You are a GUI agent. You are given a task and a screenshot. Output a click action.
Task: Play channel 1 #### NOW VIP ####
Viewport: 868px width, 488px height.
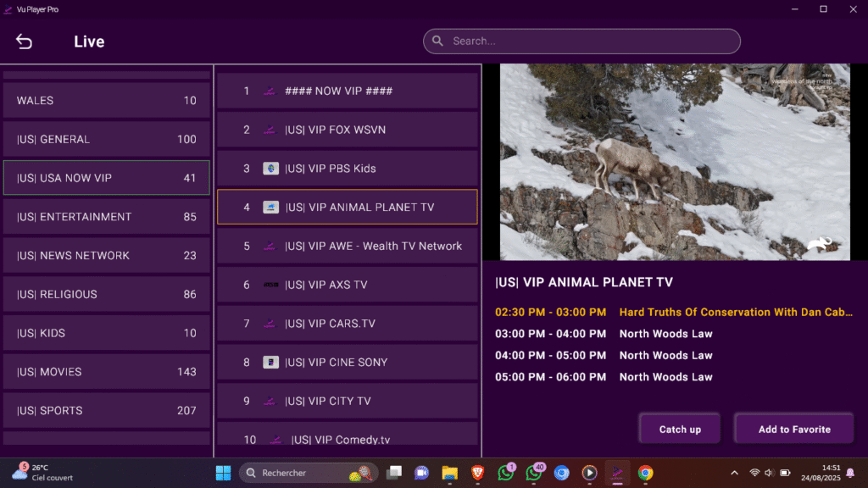click(347, 91)
